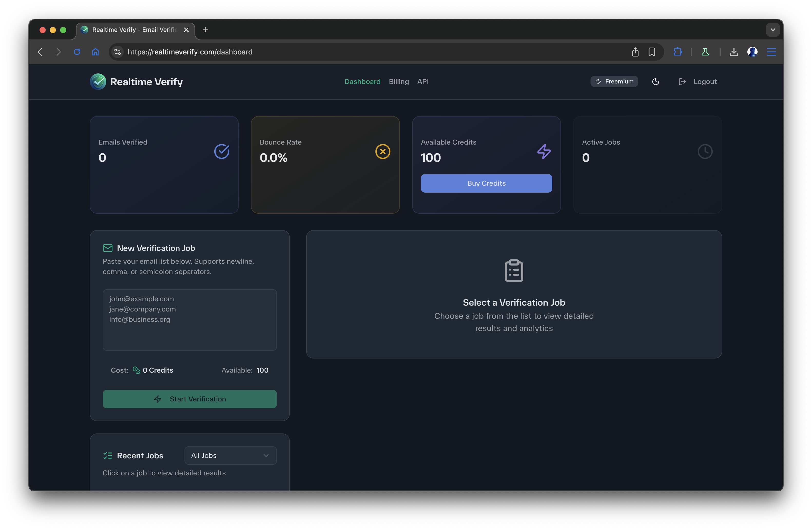Screen dimensions: 812x529
Task: Open the All Jobs filter dropdown
Action: click(x=230, y=455)
